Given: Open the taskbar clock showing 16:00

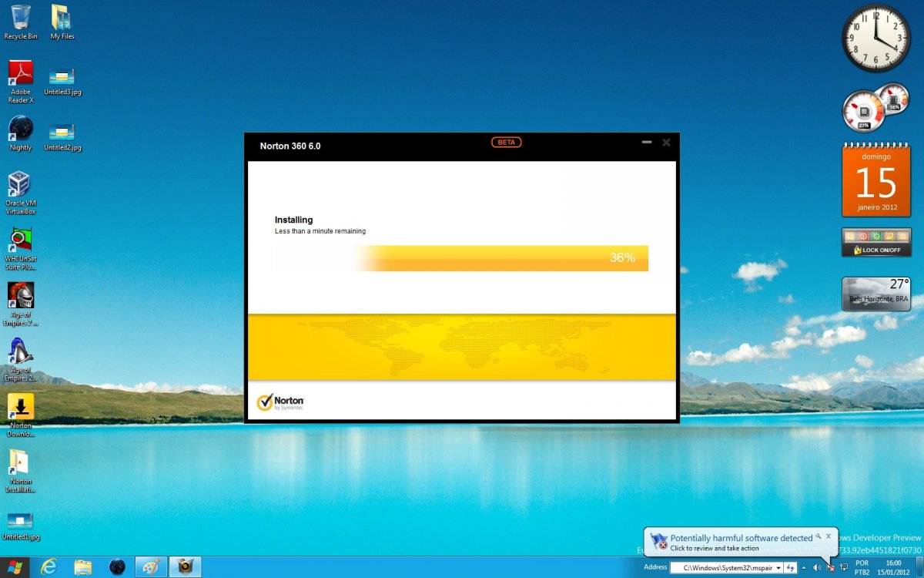Looking at the screenshot, I should coord(893,567).
